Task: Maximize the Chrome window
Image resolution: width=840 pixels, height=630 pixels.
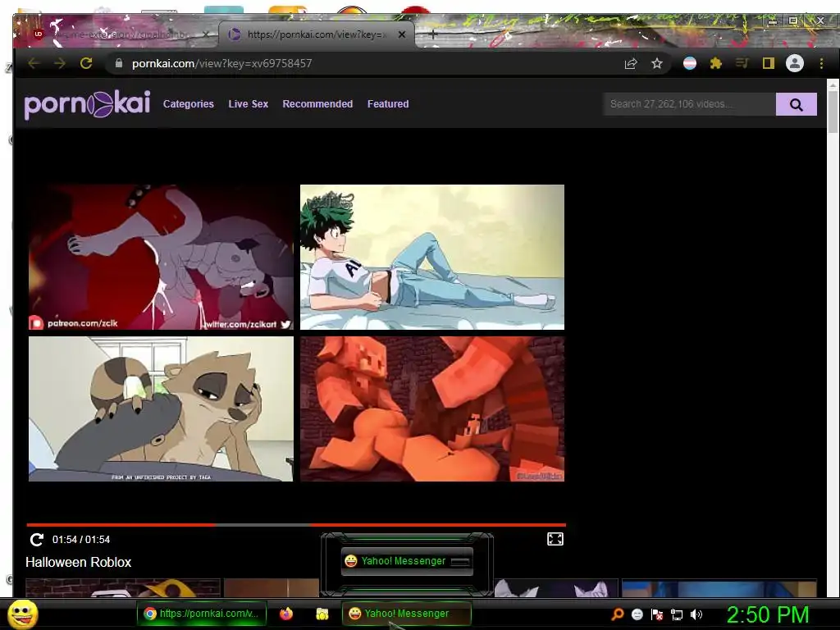Action: click(x=793, y=21)
